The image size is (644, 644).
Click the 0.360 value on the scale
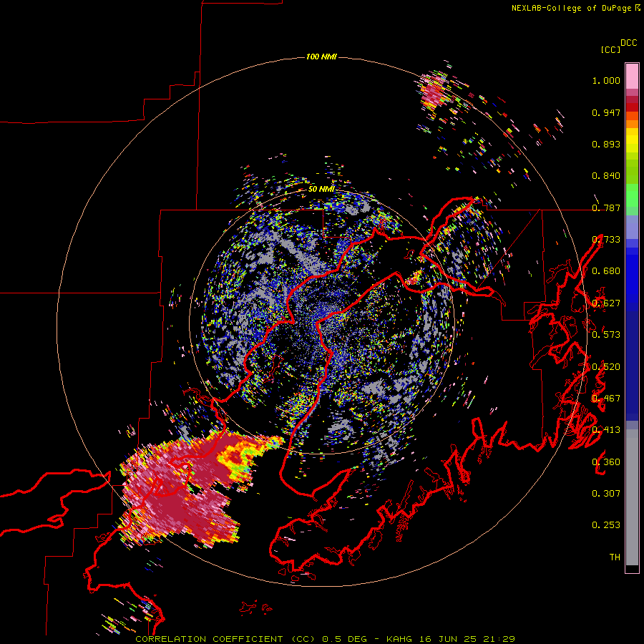coord(606,462)
